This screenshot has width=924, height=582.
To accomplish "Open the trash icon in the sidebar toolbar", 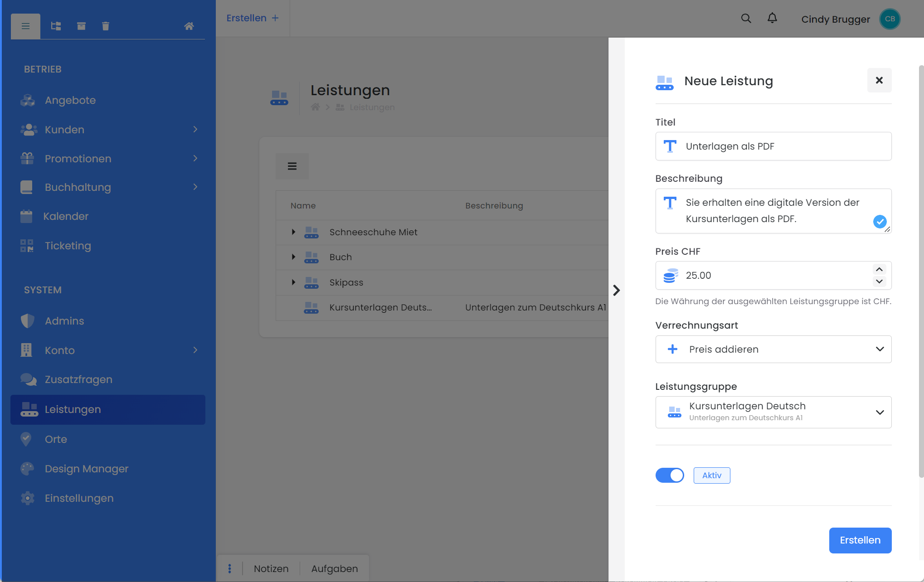I will point(106,26).
